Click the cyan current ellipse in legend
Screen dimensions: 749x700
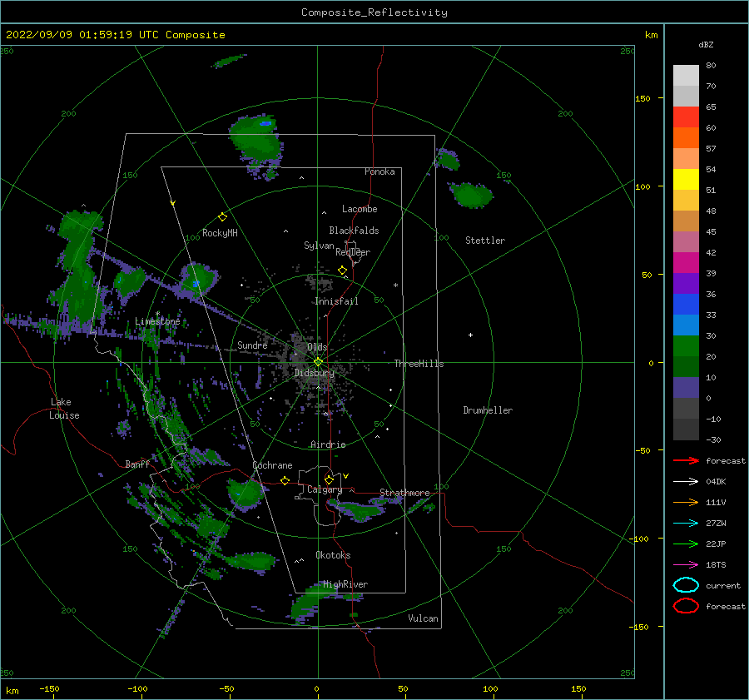(686, 585)
